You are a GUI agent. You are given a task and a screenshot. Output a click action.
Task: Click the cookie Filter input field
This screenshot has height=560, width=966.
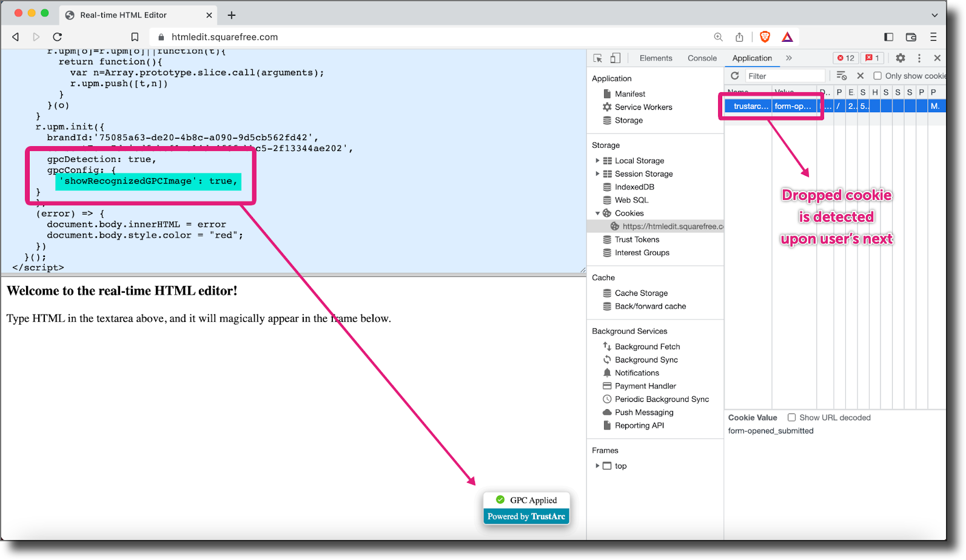[785, 76]
